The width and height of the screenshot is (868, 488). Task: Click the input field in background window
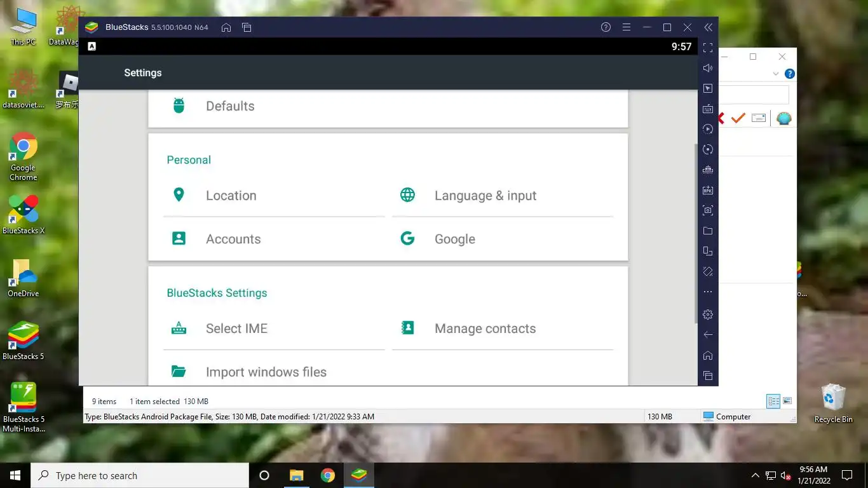click(x=754, y=95)
